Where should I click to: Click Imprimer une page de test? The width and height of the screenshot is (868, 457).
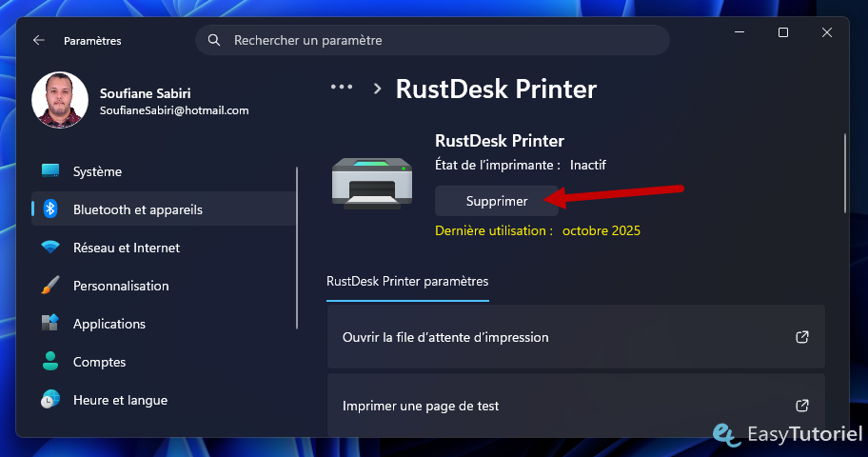coord(576,405)
